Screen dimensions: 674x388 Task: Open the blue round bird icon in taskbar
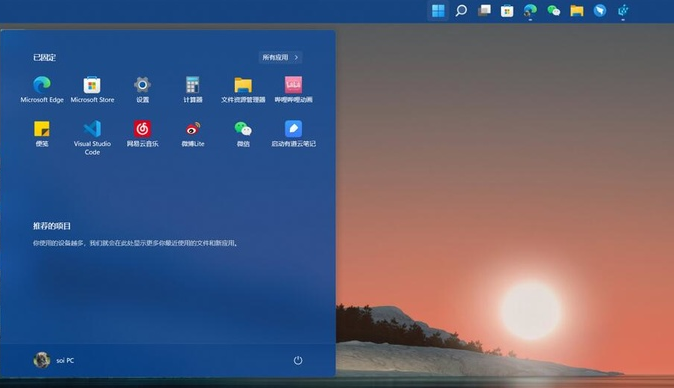point(600,10)
